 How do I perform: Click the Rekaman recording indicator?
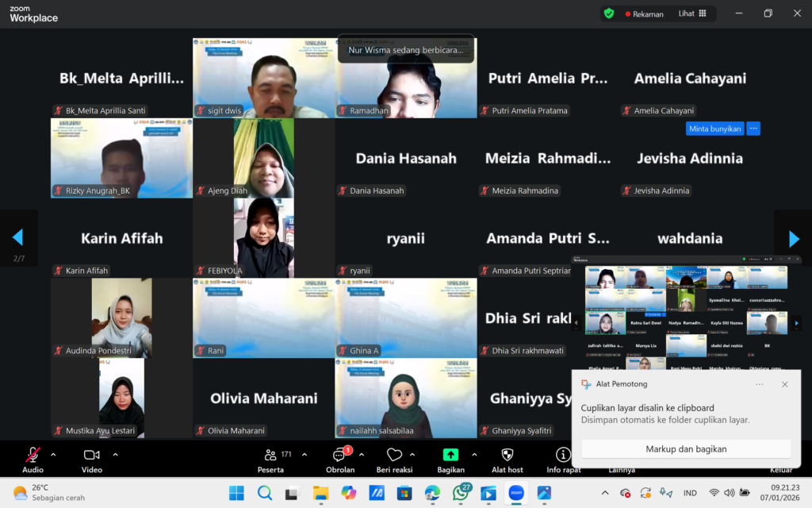coord(645,13)
